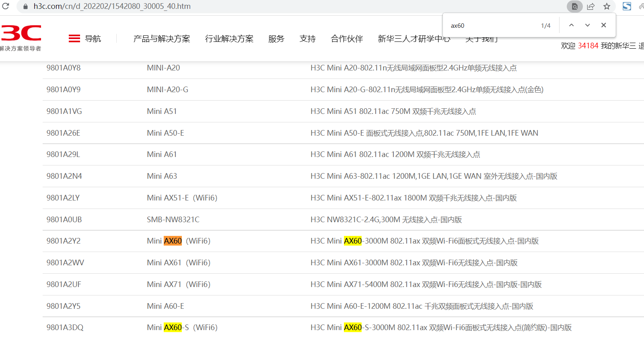
Task: Click the AX71-5400M description text
Action: (x=426, y=285)
